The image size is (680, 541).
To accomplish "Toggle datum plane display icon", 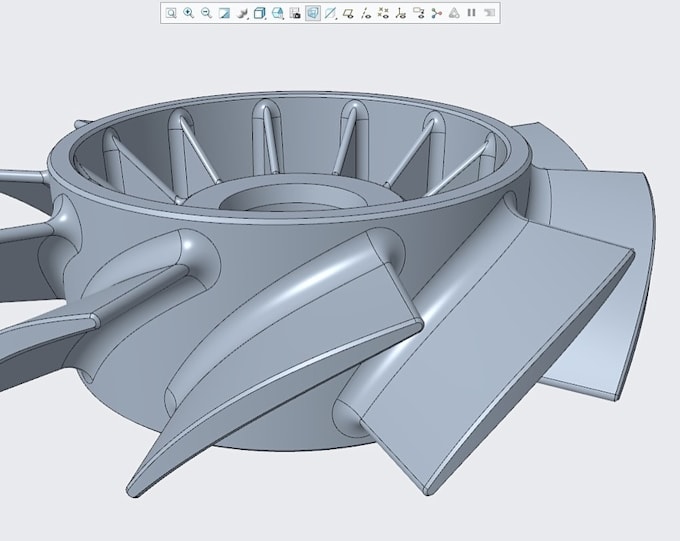I will point(348,13).
